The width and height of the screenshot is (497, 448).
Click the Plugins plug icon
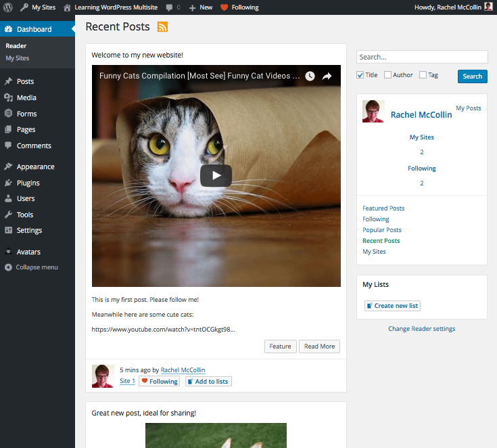9,183
